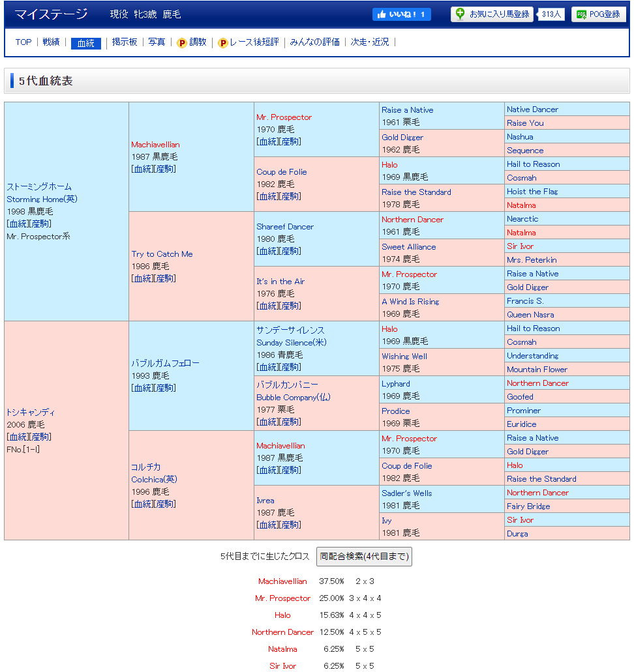This screenshot has width=634, height=672.
Task: Open the Native Dancer link
Action: point(532,110)
